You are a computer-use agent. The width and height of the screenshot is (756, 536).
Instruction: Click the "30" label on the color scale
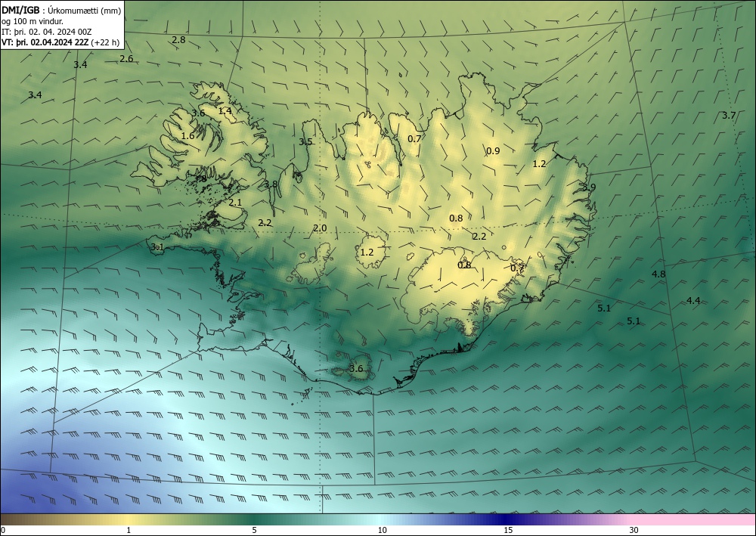pyautogui.click(x=634, y=530)
